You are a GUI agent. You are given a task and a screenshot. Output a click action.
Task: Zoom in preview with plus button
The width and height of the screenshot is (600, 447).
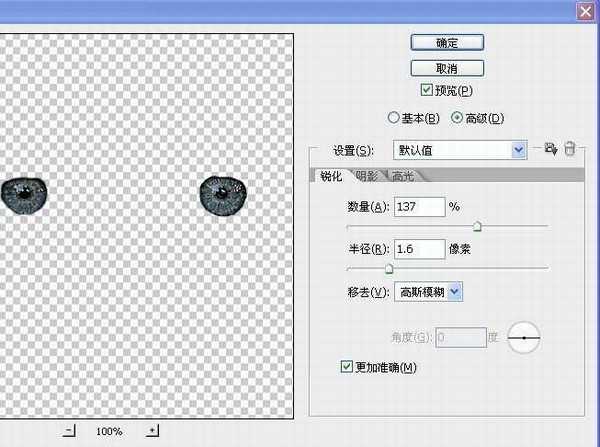click(x=152, y=431)
